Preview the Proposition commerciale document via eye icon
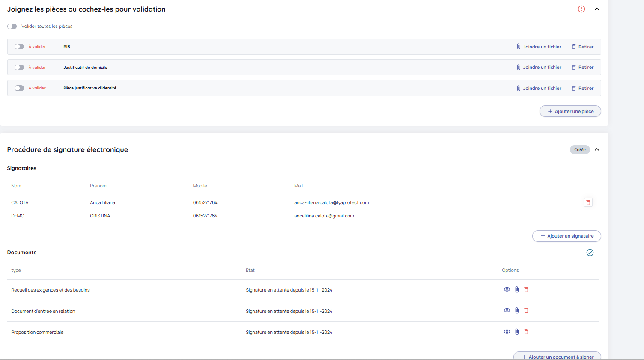This screenshot has width=644, height=360. click(x=507, y=332)
